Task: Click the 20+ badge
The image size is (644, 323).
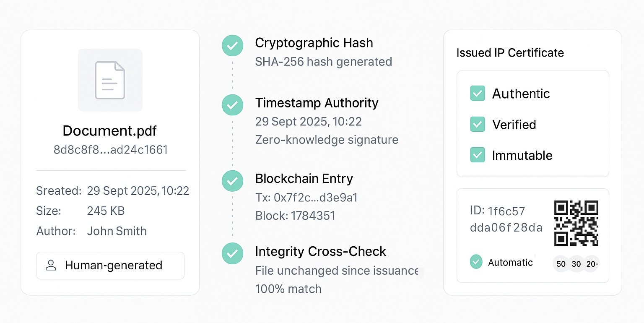Action: click(592, 264)
